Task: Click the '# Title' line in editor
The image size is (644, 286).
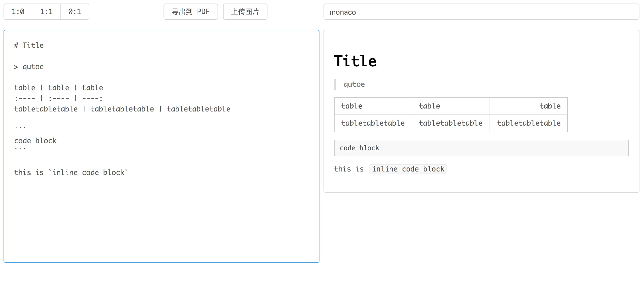Action: 29,45
